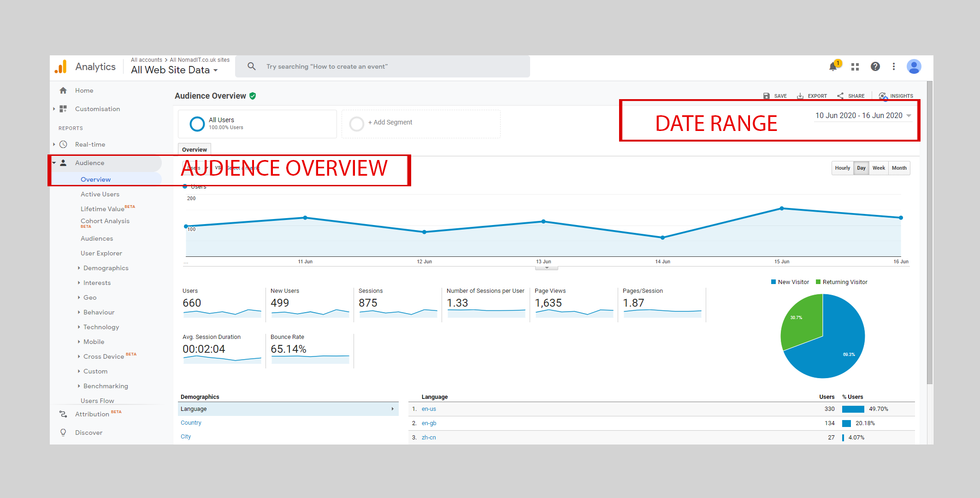Switch chart granularity to Week

pos(879,168)
